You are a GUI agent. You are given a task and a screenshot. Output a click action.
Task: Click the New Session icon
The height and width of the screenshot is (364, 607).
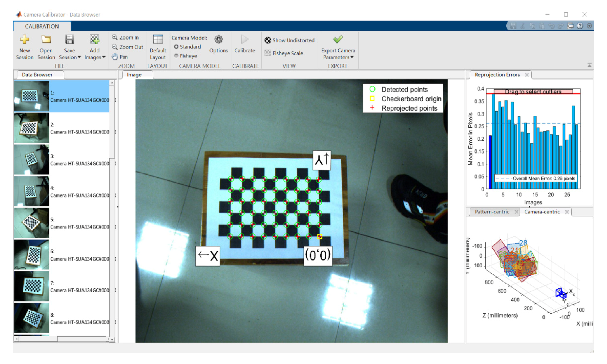(25, 39)
